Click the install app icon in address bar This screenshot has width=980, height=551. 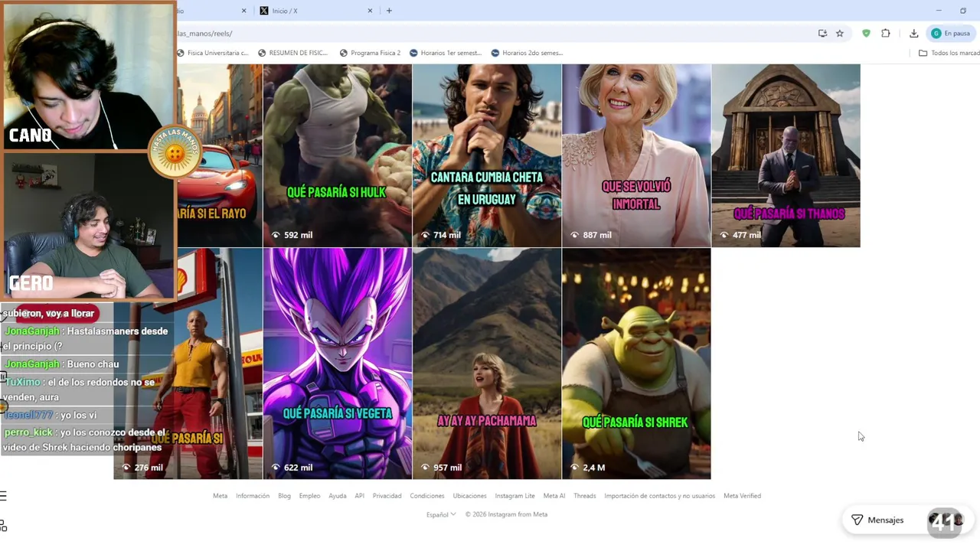click(x=822, y=34)
